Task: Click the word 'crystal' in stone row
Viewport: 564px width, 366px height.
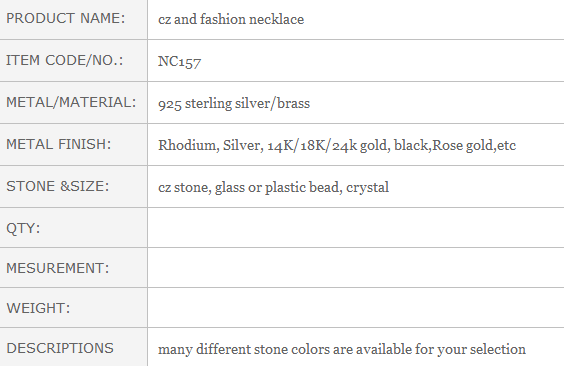Action: [368, 187]
